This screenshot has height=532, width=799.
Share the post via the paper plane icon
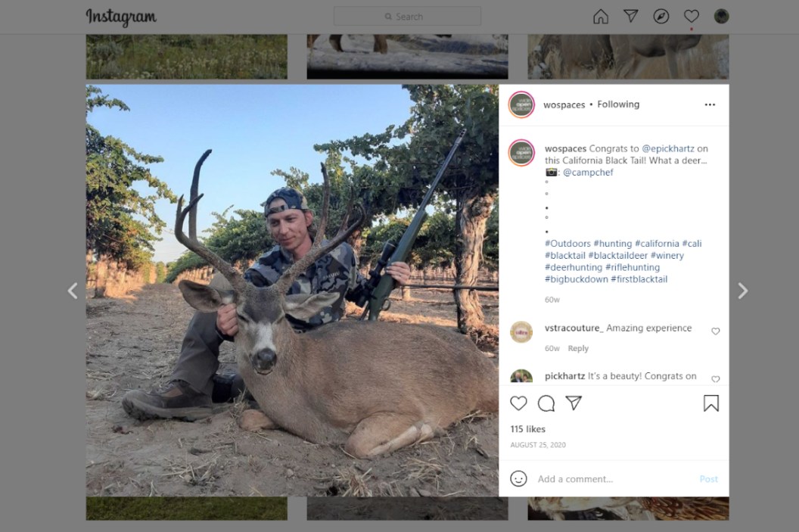pyautogui.click(x=574, y=403)
